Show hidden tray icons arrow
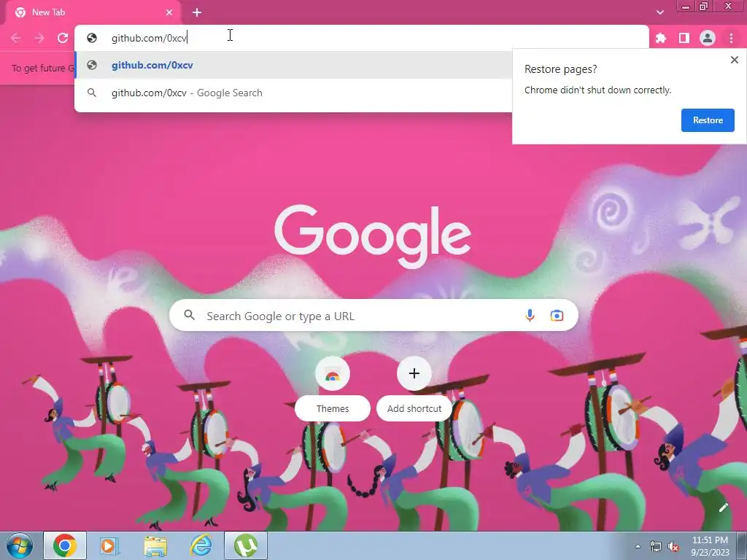747x560 pixels. point(638,546)
